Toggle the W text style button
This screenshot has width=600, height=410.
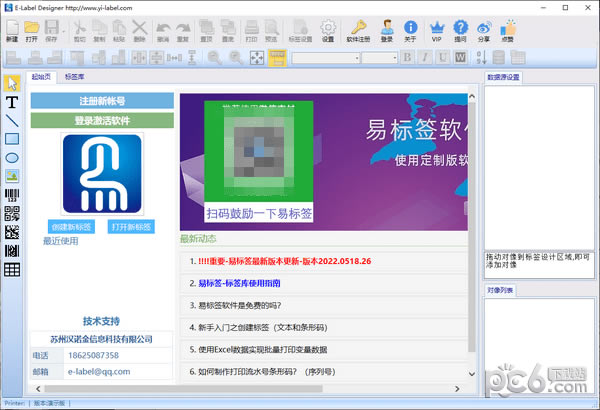(460, 58)
